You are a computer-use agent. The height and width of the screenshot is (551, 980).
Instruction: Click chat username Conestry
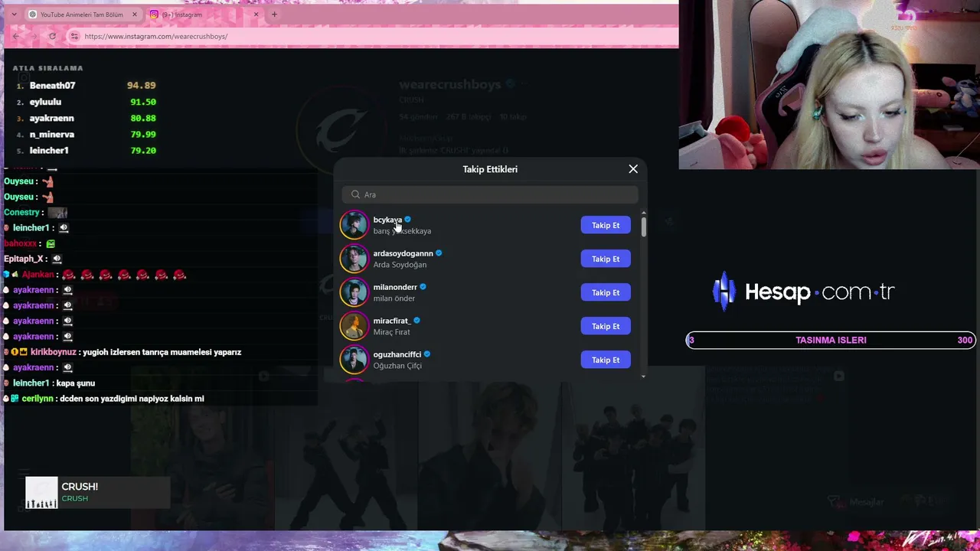point(21,212)
